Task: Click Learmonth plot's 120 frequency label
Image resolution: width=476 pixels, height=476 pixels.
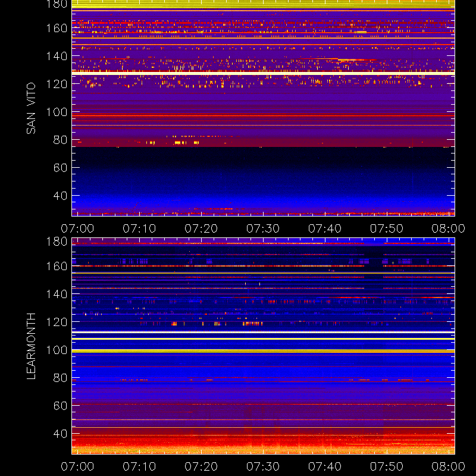Action: (x=57, y=322)
